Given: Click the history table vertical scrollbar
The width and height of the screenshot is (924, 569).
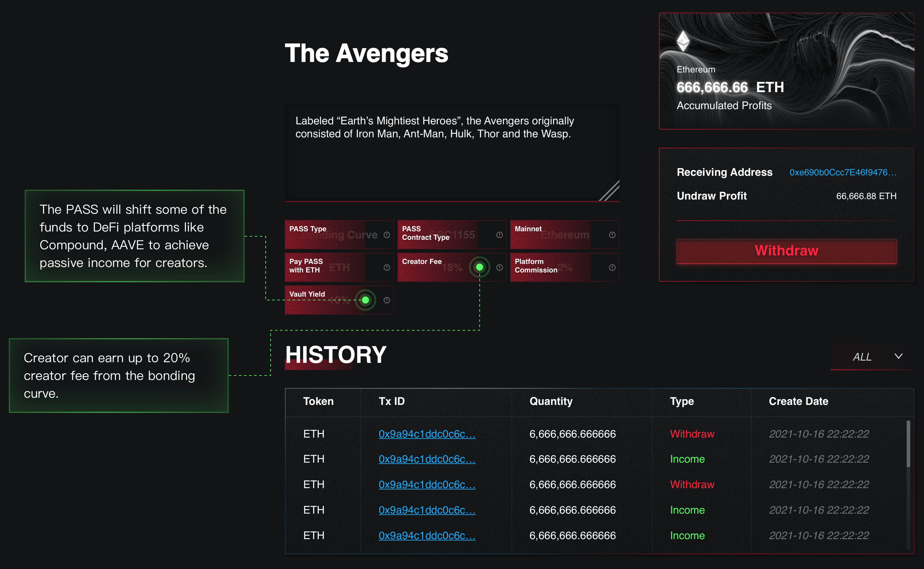Looking at the screenshot, I should click(x=908, y=444).
